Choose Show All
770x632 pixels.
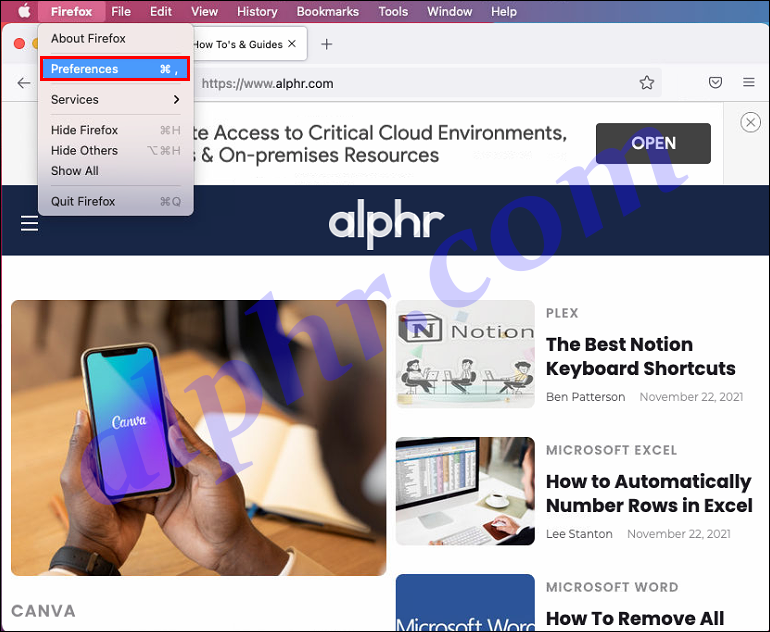click(x=116, y=171)
